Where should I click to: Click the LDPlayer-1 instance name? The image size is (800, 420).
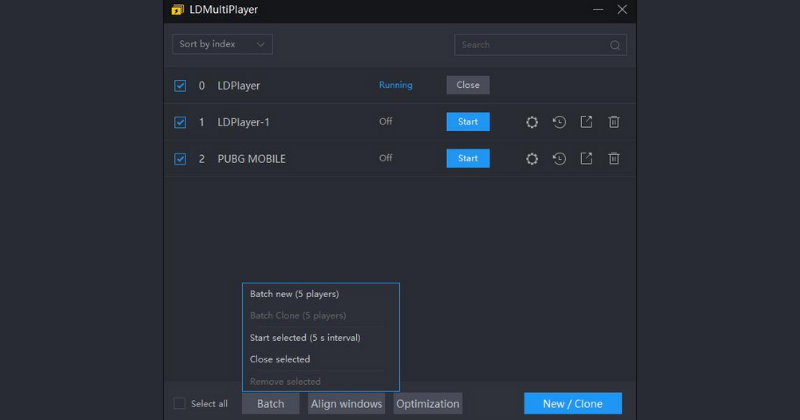(x=243, y=122)
